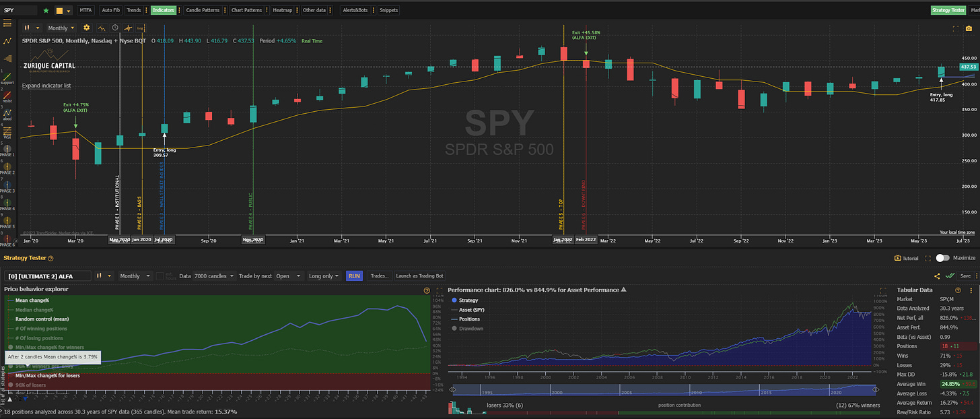Image resolution: width=980 pixels, height=419 pixels.
Task: Select the abcd pattern tool
Action: [x=7, y=114]
